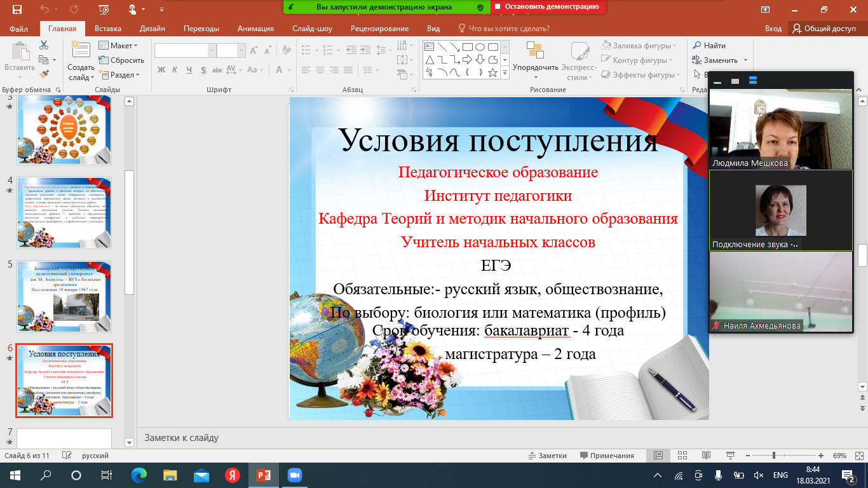Click Остановить демонстрацию button
Image resolution: width=868 pixels, height=488 pixels.
(x=548, y=6)
